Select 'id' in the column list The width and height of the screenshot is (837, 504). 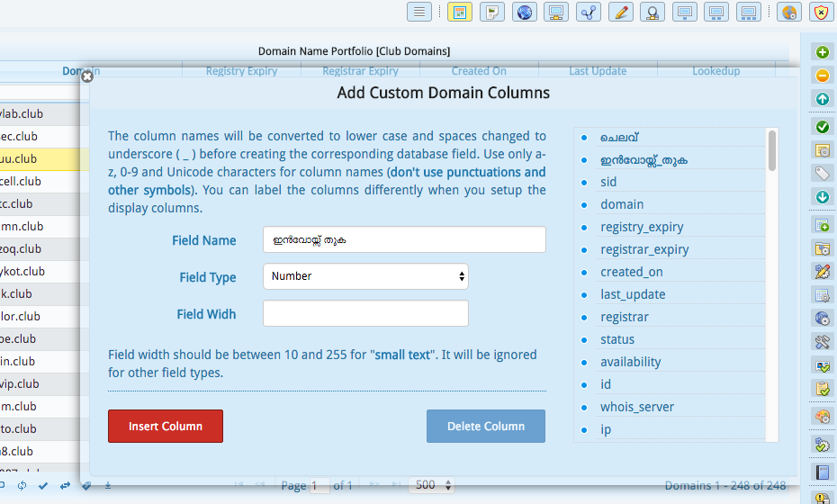coord(606,384)
